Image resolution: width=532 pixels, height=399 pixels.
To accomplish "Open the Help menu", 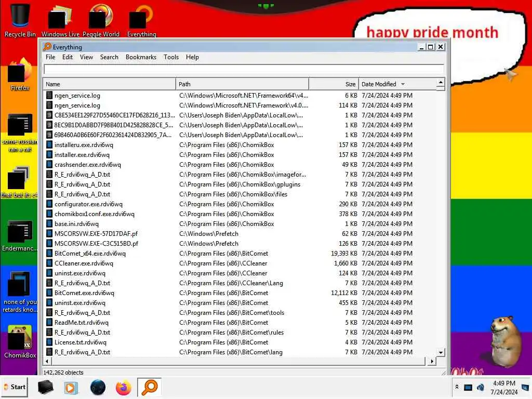I will coord(192,57).
